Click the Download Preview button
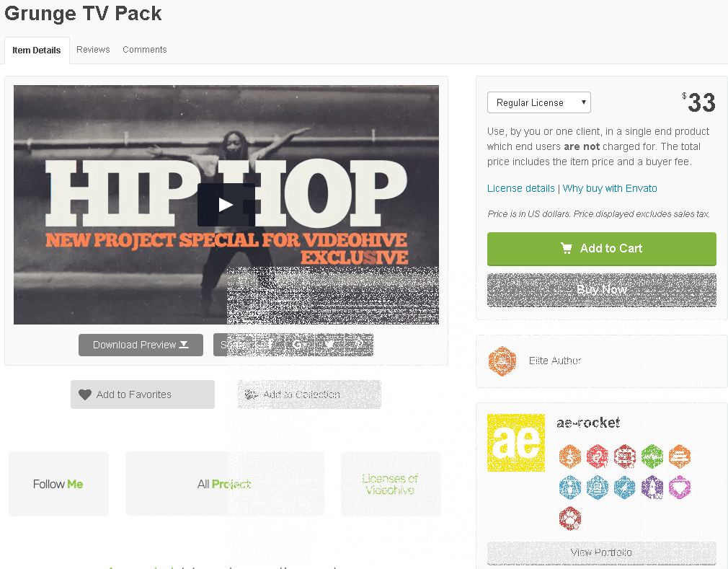Screen dimensions: 728x569 [141, 345]
